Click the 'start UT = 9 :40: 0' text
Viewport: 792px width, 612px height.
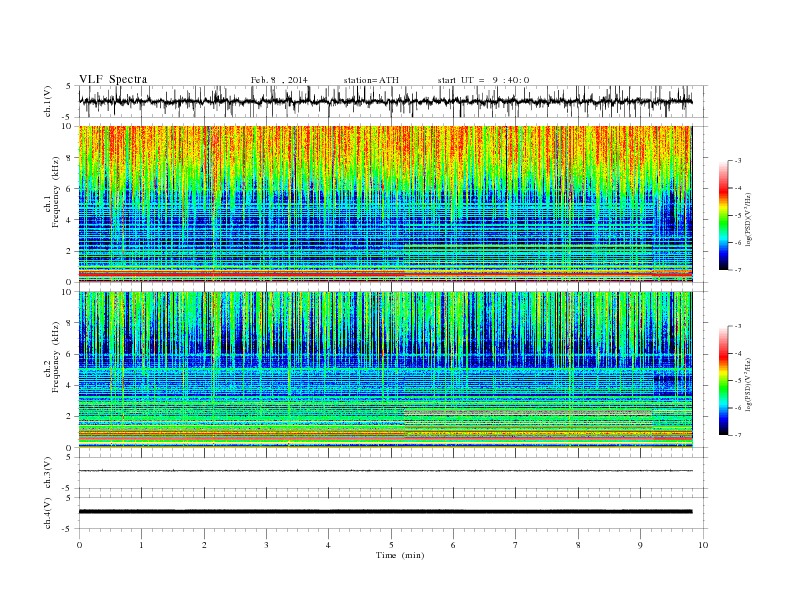coord(483,80)
